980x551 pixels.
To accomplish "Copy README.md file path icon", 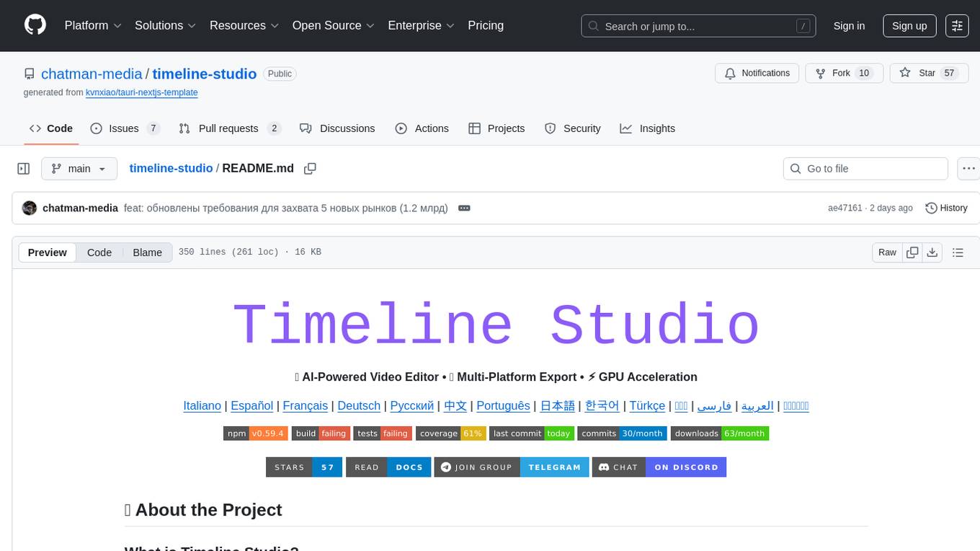I will 310,169.
